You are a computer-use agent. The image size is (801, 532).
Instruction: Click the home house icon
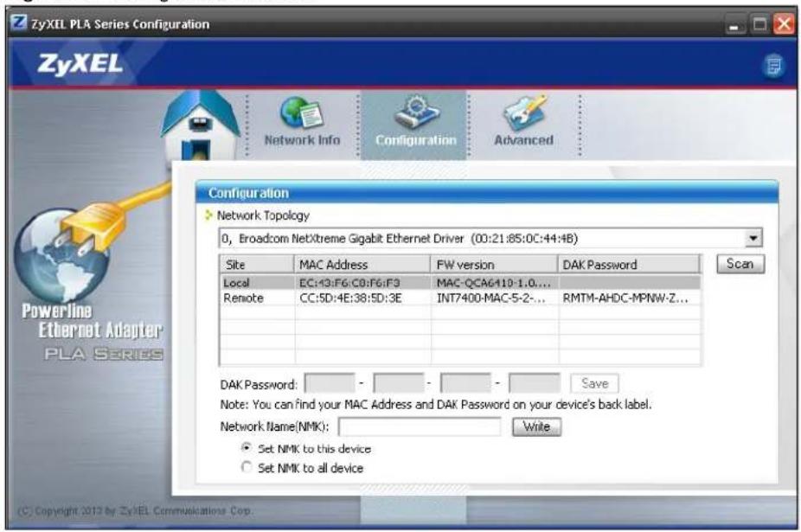coord(201,127)
